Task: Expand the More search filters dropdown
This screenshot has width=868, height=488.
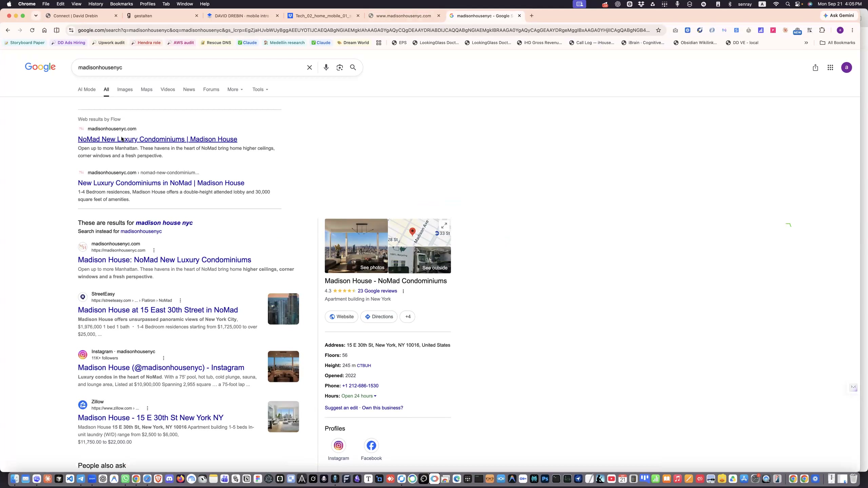Action: pyautogui.click(x=235, y=89)
